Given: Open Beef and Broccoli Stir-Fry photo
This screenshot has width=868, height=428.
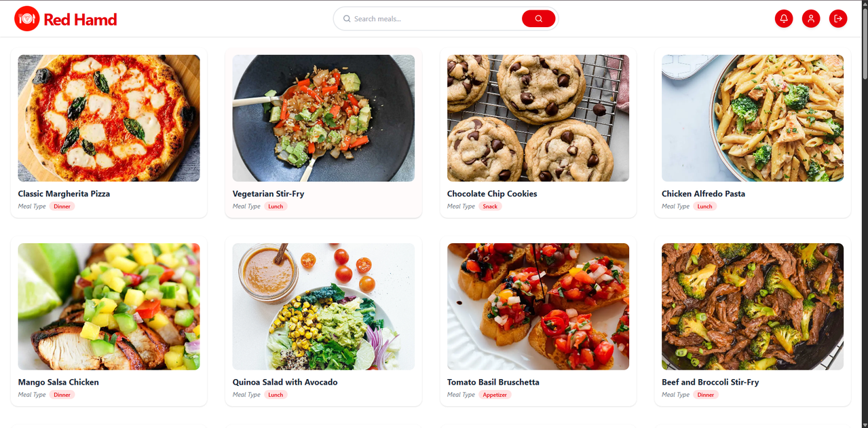Looking at the screenshot, I should pyautogui.click(x=753, y=306).
